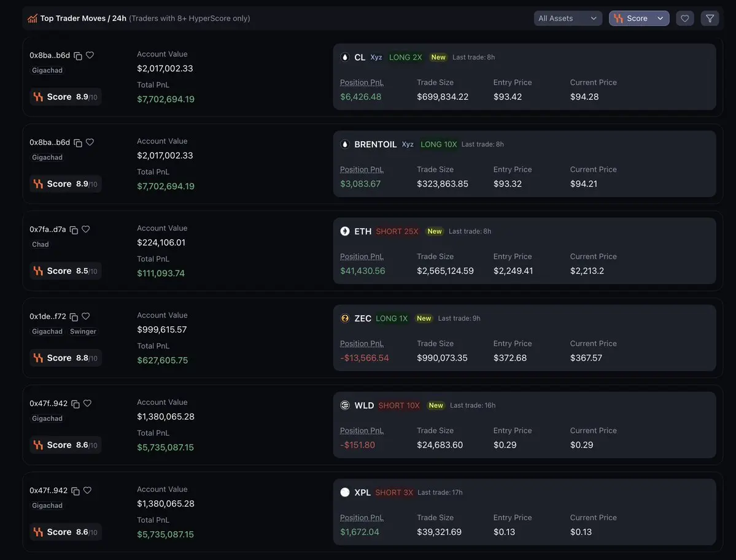Click the SHORT 25X label on ETH
Screen dimensions: 736x560
point(397,231)
